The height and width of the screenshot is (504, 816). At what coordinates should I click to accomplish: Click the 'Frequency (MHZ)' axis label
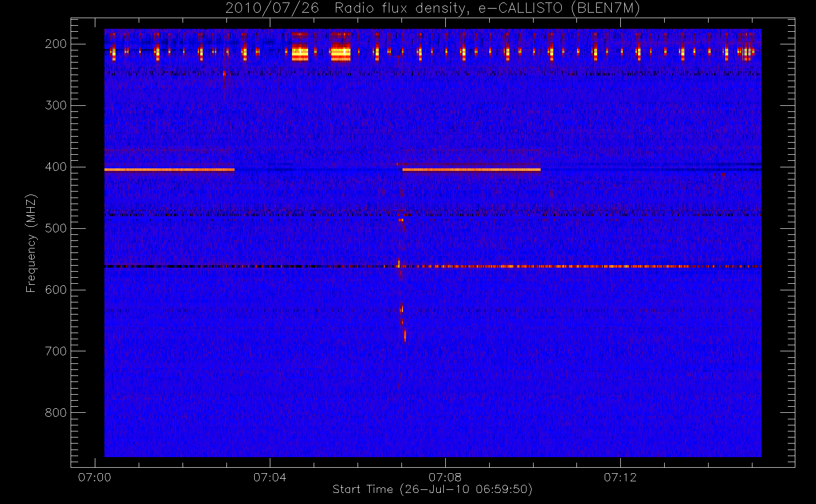pyautogui.click(x=31, y=243)
